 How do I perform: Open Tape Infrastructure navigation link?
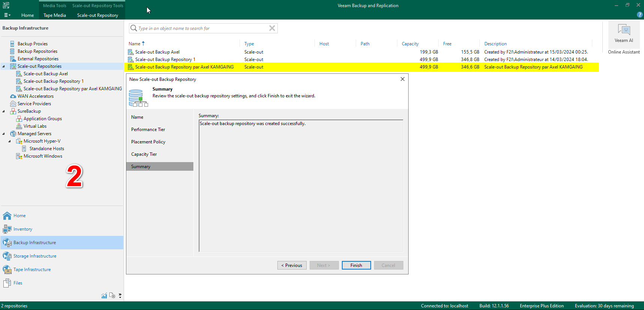32,270
